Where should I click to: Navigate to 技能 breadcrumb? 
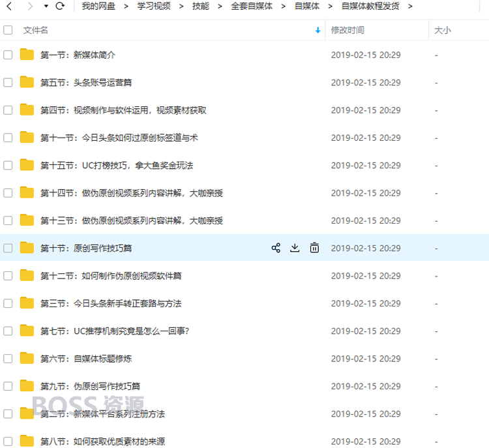click(x=201, y=6)
